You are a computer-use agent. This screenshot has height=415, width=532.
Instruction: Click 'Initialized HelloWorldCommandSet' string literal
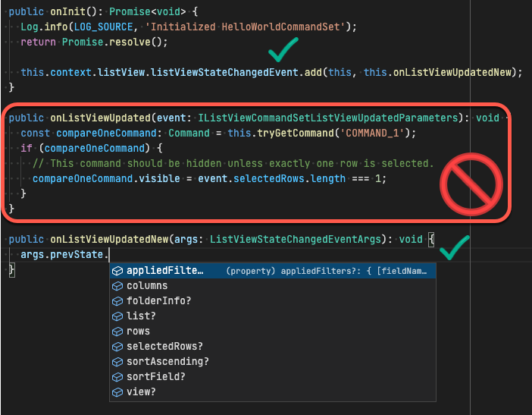pos(245,27)
